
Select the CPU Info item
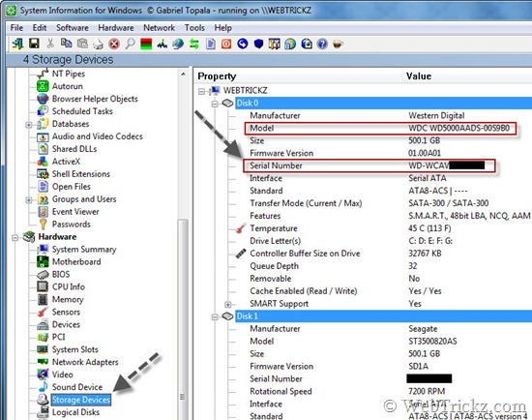point(69,286)
